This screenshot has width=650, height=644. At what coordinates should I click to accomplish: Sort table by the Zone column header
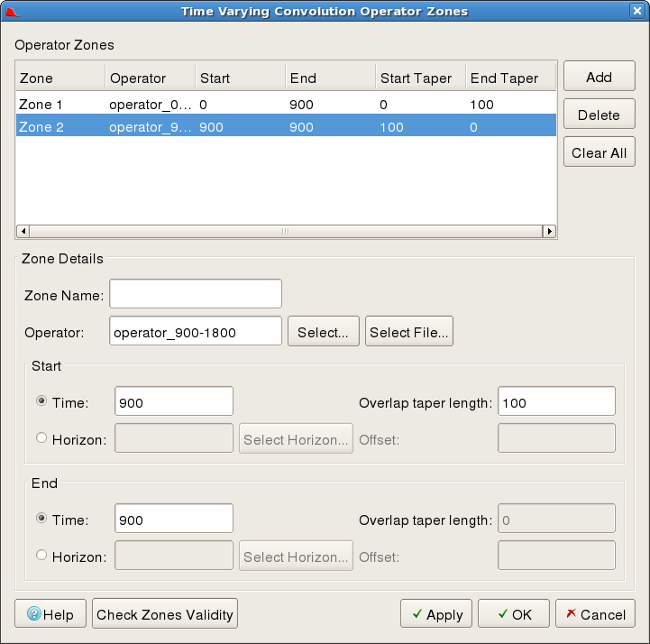(60, 78)
